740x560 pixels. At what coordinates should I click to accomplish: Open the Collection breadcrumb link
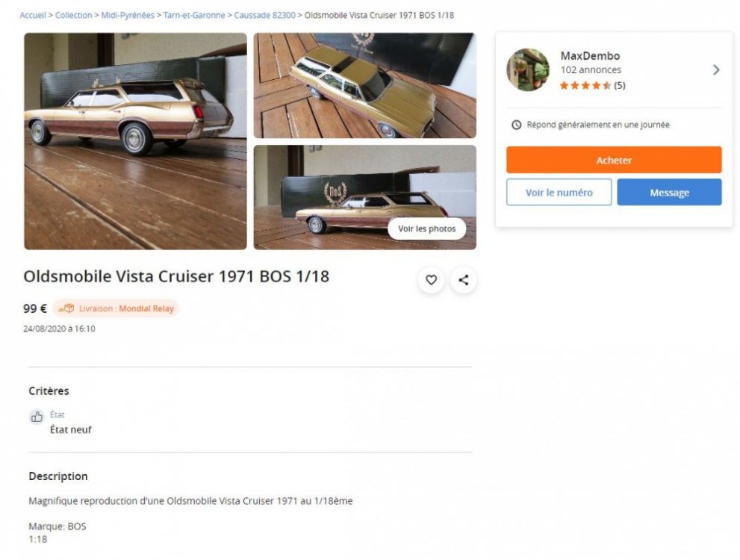[x=74, y=15]
